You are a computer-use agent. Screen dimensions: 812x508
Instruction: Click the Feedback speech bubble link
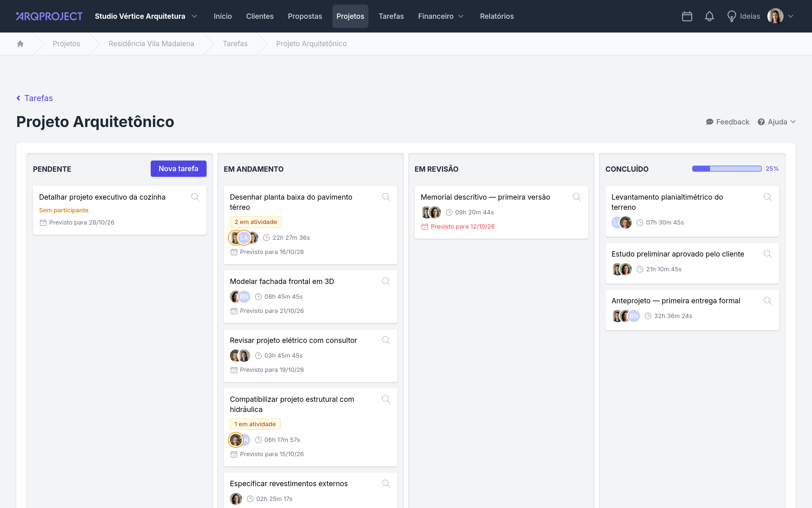click(728, 122)
